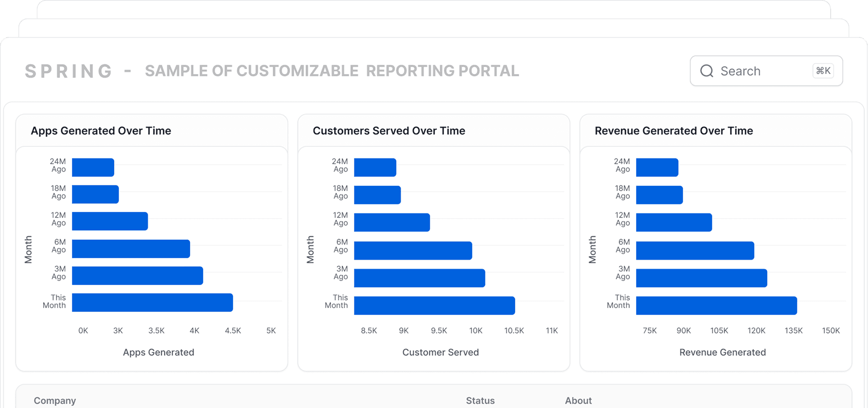The image size is (868, 408).
Task: Click the 6M Ago bar in Revenue Generated
Action: point(695,250)
